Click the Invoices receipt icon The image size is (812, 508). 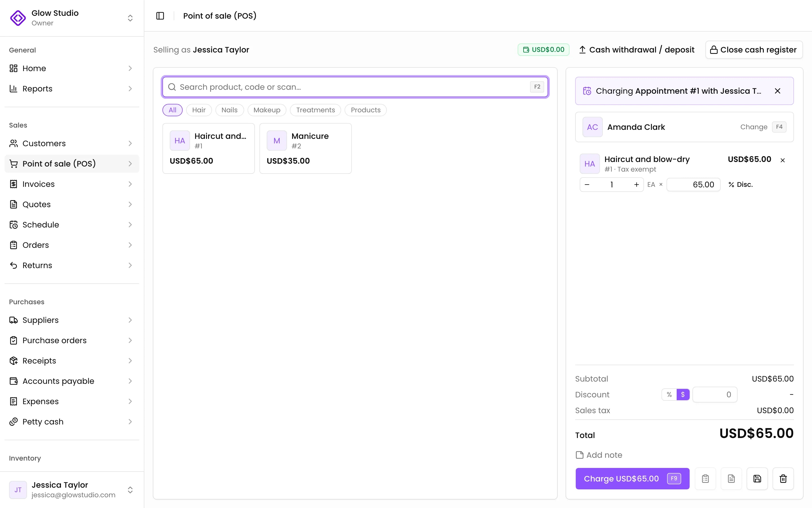click(14, 184)
